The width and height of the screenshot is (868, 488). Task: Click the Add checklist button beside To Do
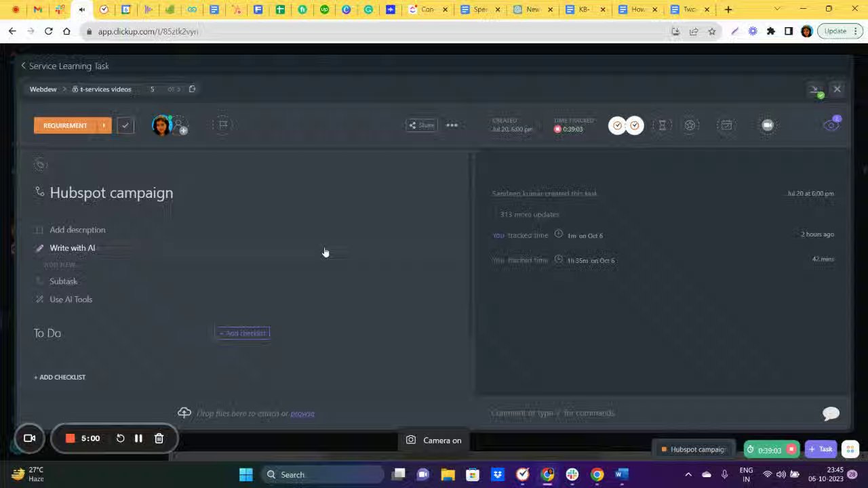click(242, 333)
